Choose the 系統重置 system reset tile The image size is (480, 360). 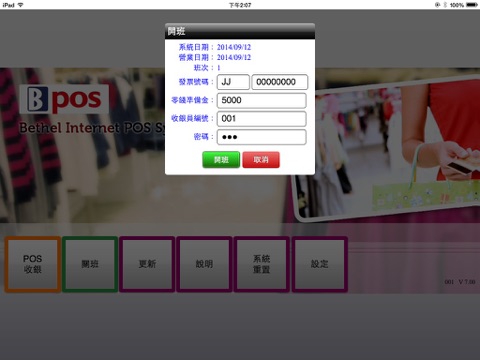pos(262,264)
